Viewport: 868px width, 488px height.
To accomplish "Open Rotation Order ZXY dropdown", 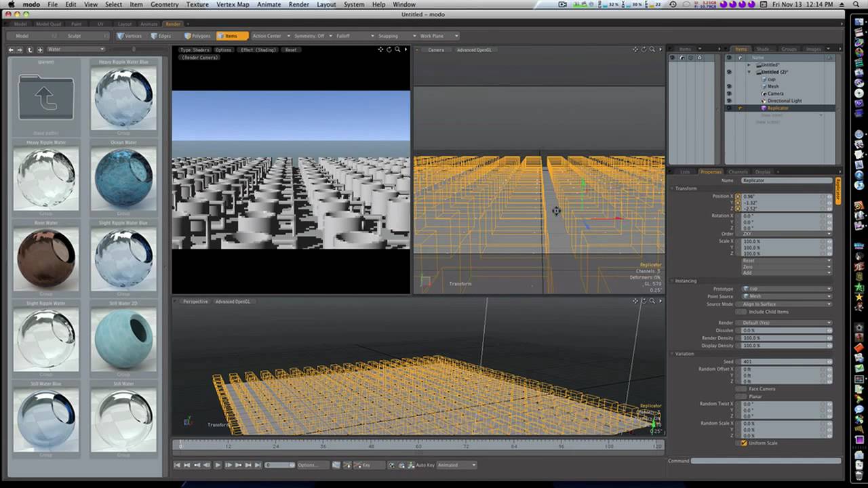I will [786, 234].
